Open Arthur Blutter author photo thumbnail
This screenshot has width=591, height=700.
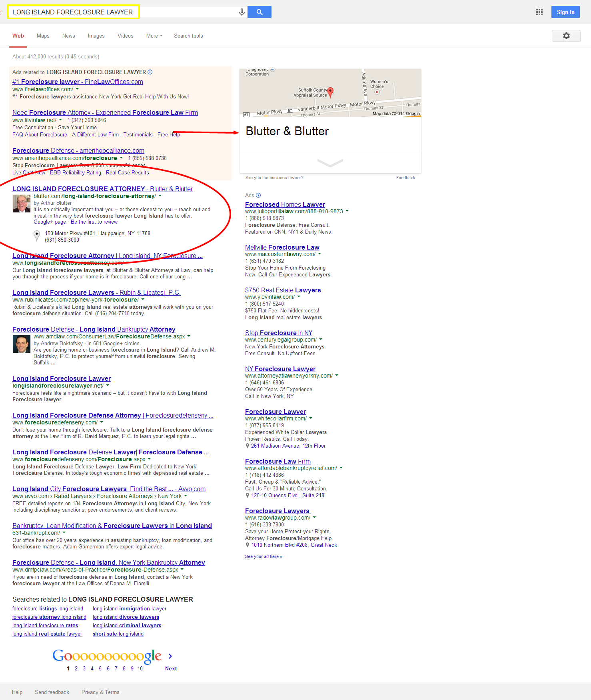[22, 204]
